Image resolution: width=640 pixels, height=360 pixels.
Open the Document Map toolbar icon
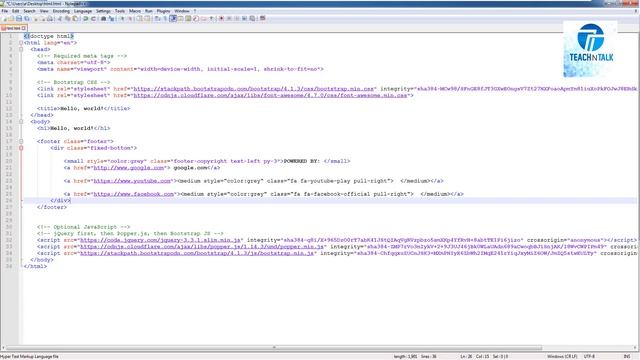(x=188, y=18)
